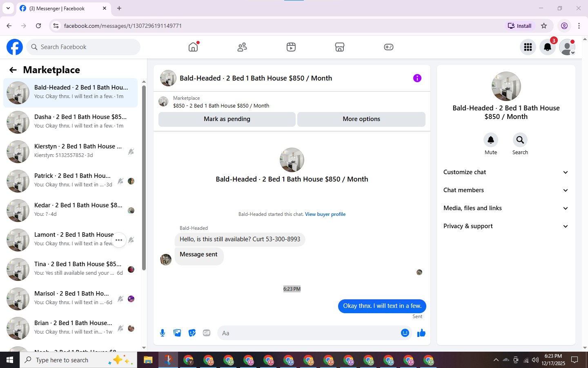
Task: Click the conversation list scrollbar
Action: (x=144, y=177)
